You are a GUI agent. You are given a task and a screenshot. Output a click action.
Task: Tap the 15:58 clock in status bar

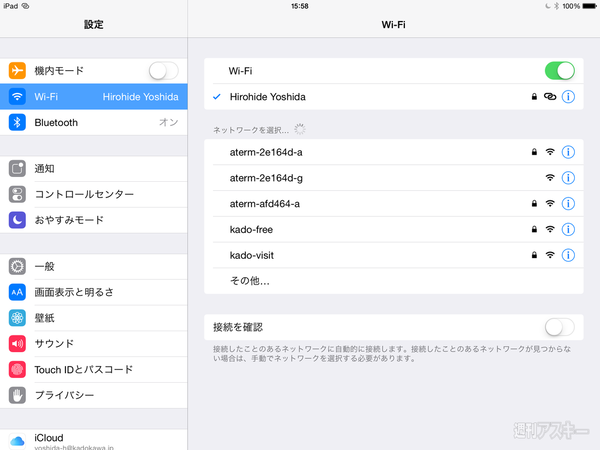[300, 6]
